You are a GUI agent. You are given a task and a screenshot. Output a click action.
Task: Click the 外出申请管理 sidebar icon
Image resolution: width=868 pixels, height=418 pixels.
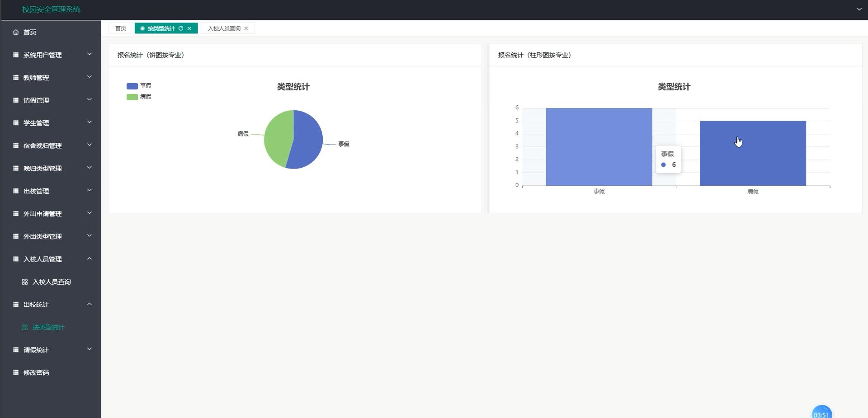pyautogui.click(x=15, y=213)
